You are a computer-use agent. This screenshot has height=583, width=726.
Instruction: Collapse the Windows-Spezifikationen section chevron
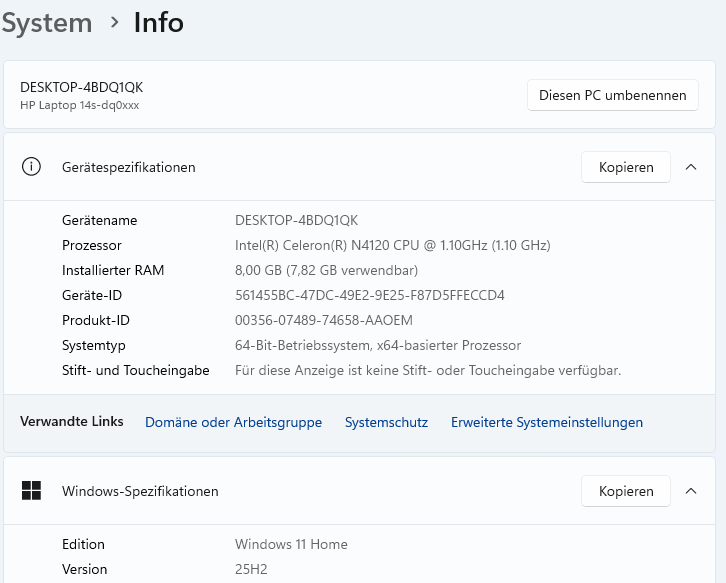click(691, 491)
